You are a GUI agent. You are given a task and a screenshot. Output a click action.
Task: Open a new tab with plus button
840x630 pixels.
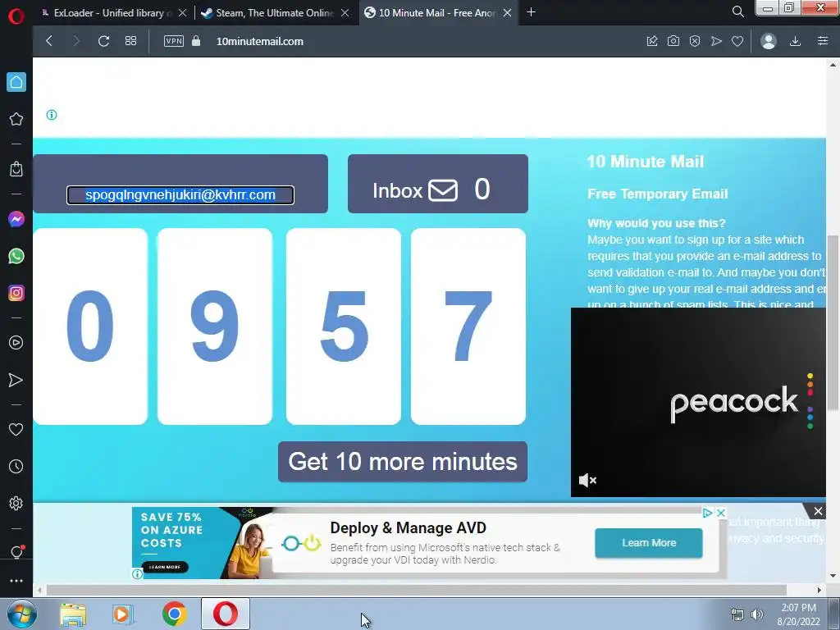(531, 11)
